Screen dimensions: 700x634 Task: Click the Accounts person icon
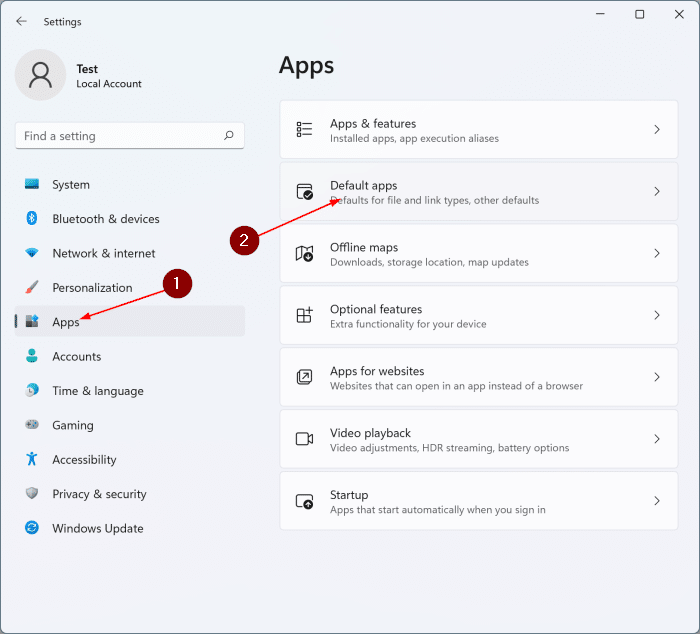point(32,356)
